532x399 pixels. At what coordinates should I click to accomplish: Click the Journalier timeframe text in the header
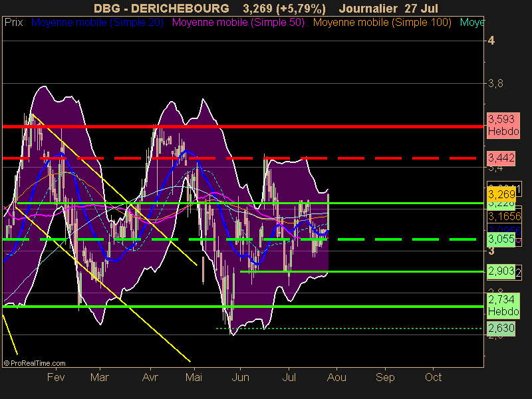pos(368,9)
